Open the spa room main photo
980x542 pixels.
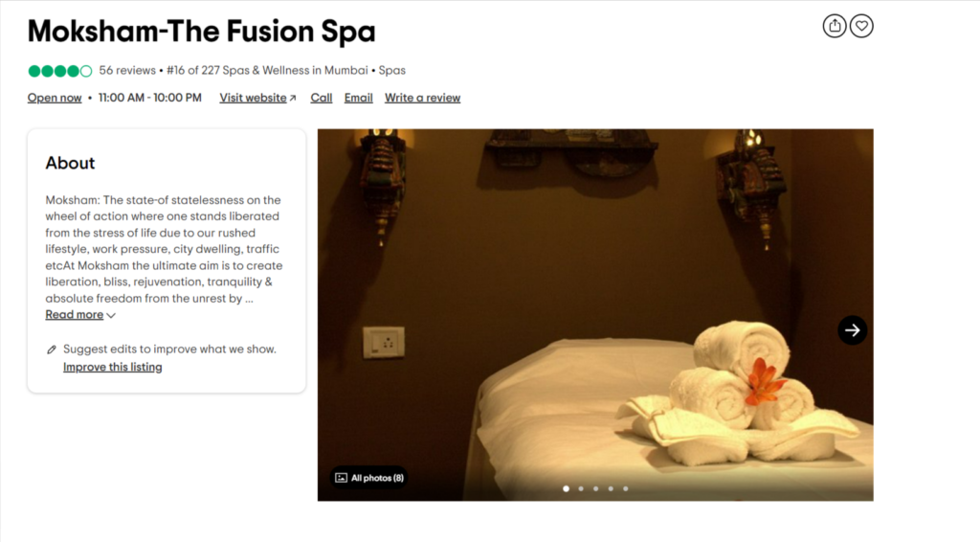pos(595,315)
